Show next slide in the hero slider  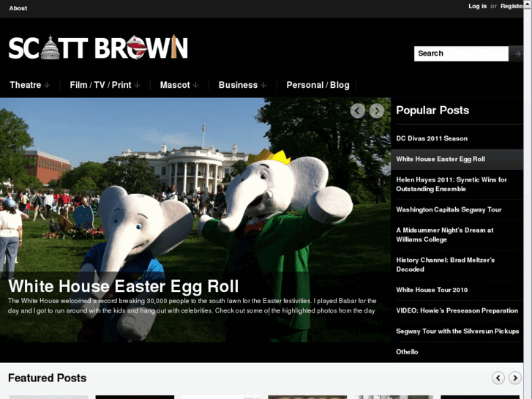[377, 111]
